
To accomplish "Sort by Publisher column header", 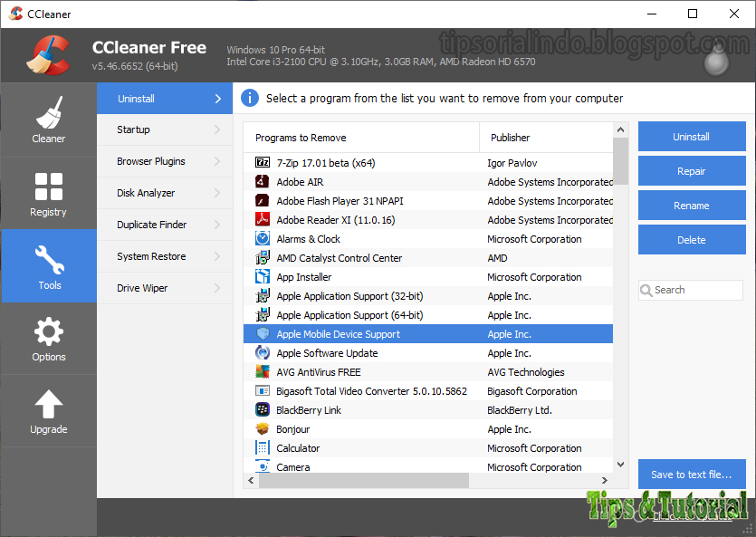I will click(x=546, y=138).
